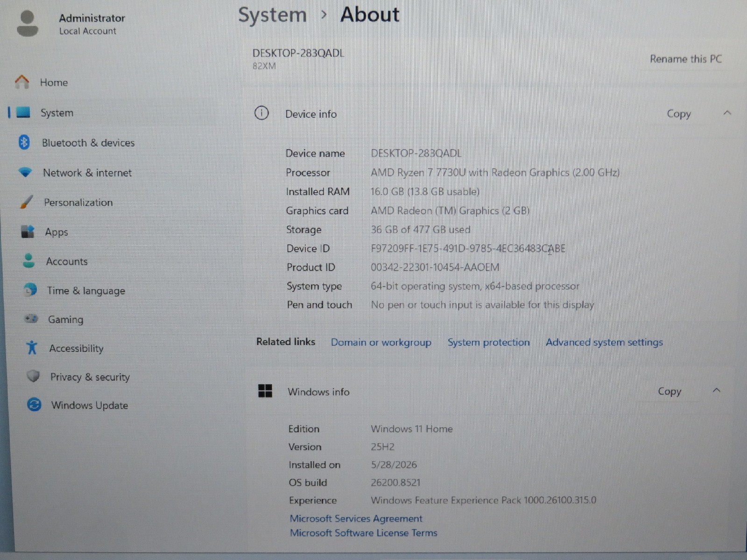Open Accessibility settings
747x560 pixels.
coord(77,349)
